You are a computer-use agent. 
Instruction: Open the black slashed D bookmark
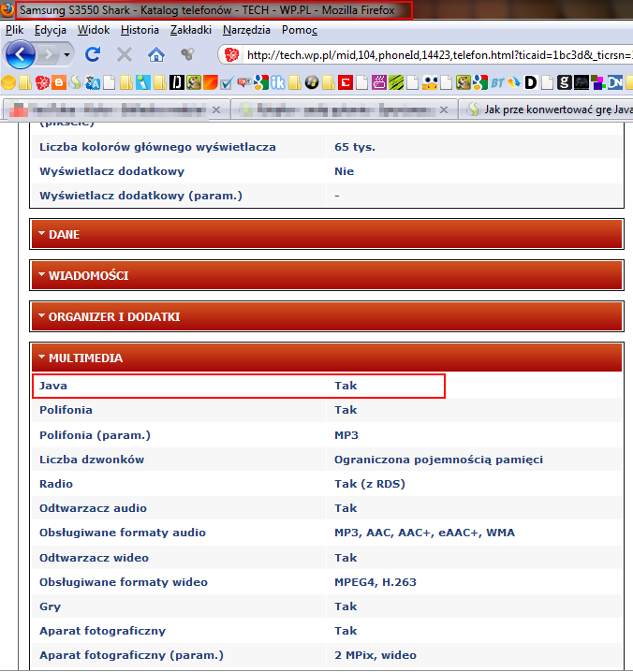pos(177,81)
